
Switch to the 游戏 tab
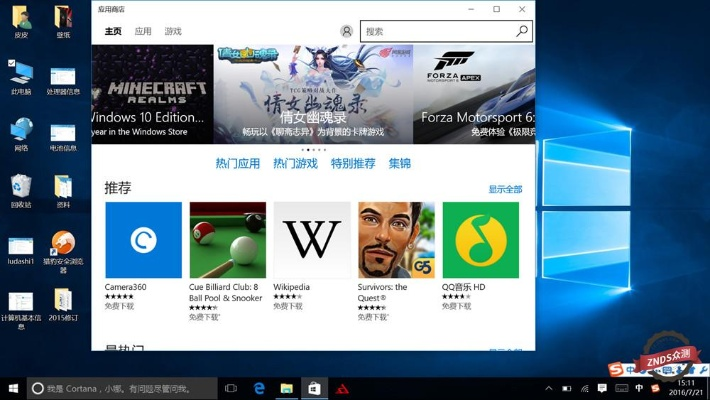click(173, 32)
